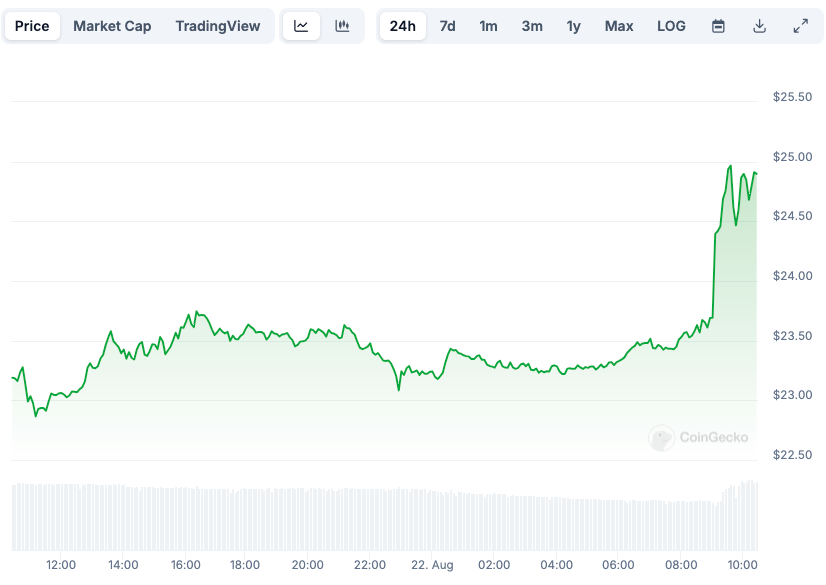Switch to line chart view icon
826x585 pixels.
pos(301,26)
